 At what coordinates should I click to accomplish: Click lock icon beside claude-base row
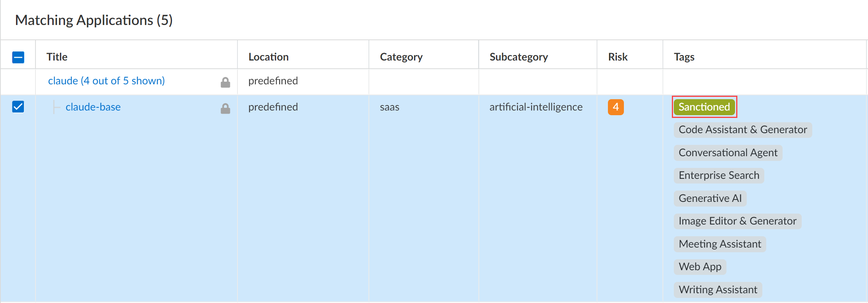pyautogui.click(x=225, y=109)
